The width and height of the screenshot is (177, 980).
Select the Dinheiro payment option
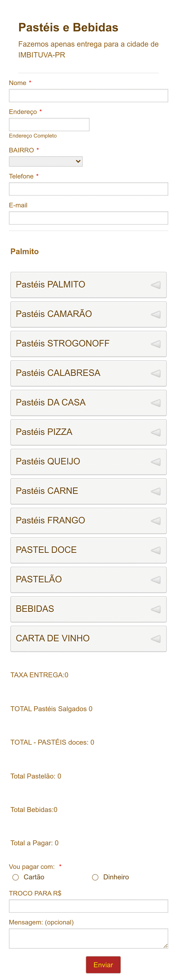click(95, 877)
